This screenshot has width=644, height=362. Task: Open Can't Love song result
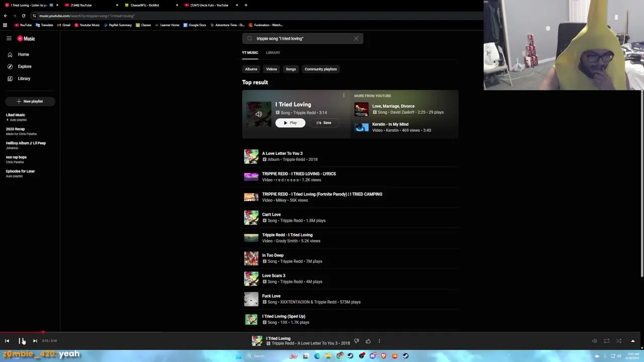(350, 217)
